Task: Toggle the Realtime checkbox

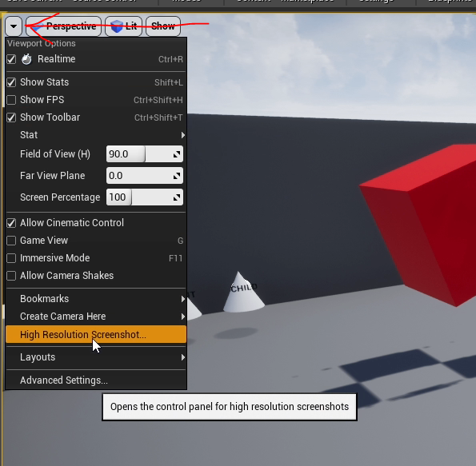Action: [x=11, y=59]
